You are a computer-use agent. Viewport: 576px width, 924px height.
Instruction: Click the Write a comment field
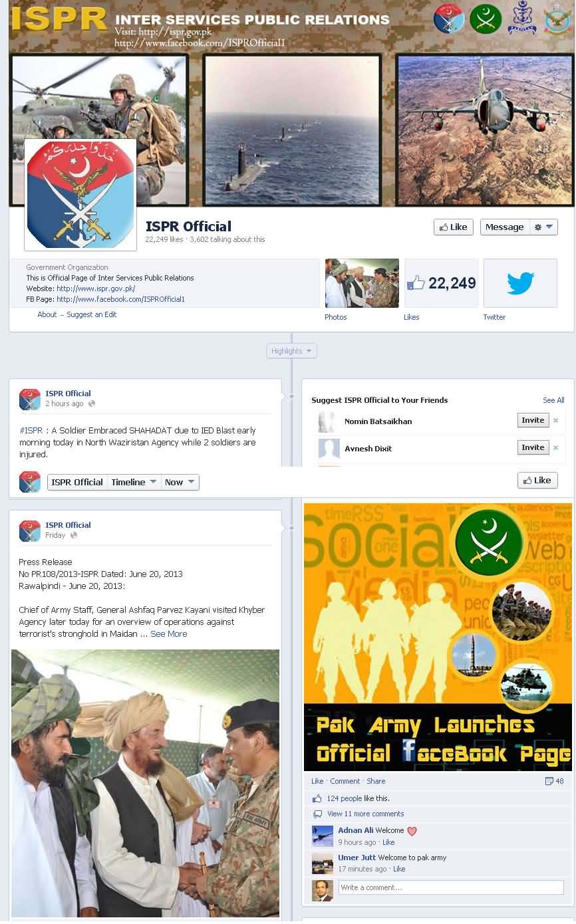pos(450,887)
